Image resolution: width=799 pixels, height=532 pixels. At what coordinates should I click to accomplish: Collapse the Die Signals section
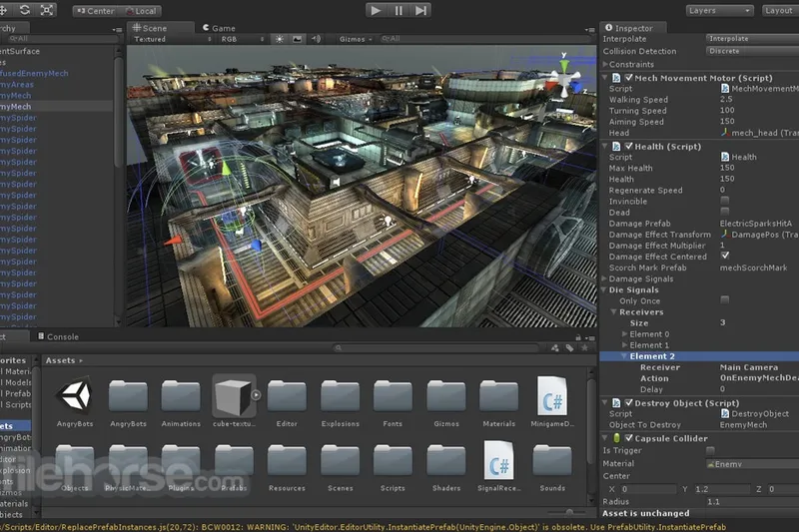coord(605,289)
